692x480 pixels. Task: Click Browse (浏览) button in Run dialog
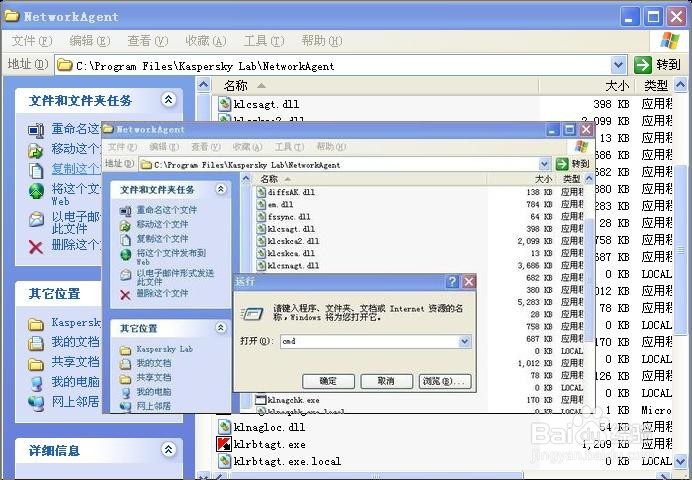point(444,381)
